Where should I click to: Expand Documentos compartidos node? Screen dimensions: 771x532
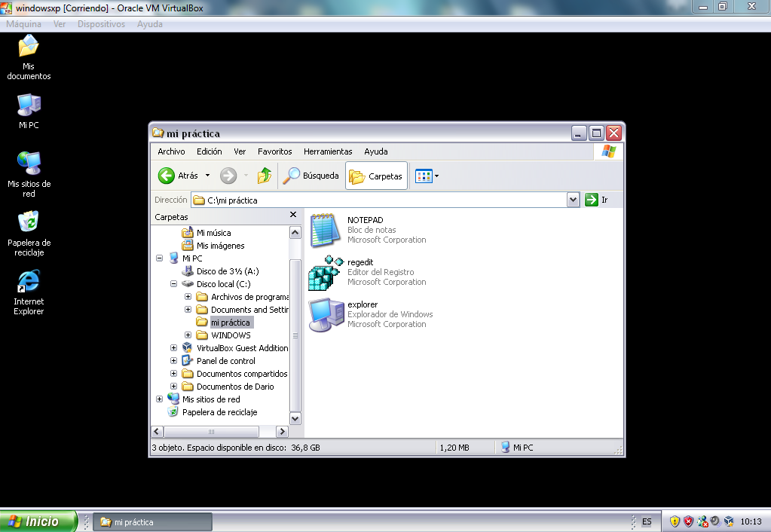pos(173,373)
